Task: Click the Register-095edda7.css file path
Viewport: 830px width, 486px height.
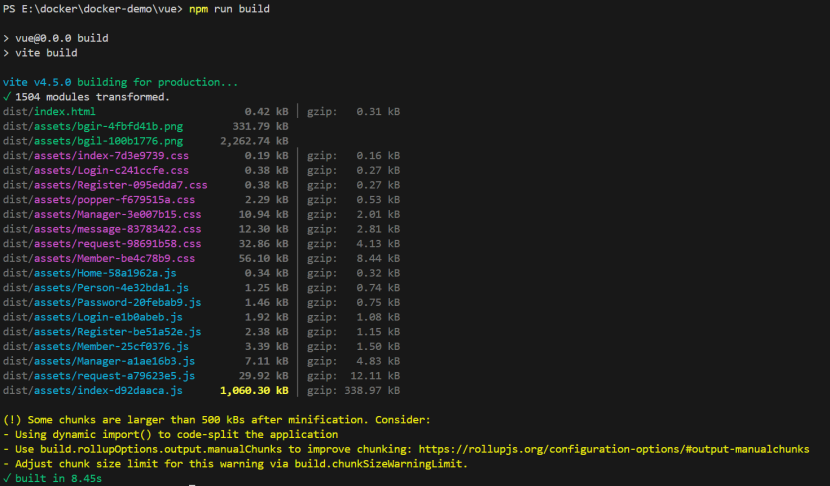Action: (105, 185)
